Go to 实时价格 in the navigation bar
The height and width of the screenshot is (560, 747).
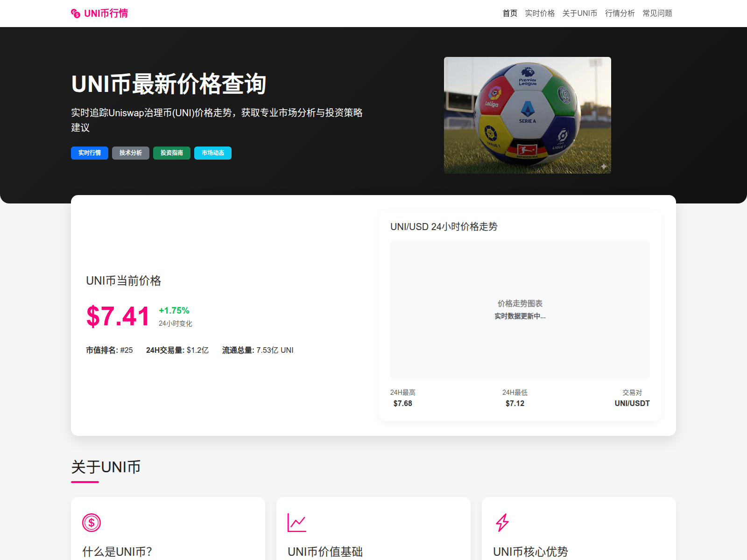coord(540,14)
